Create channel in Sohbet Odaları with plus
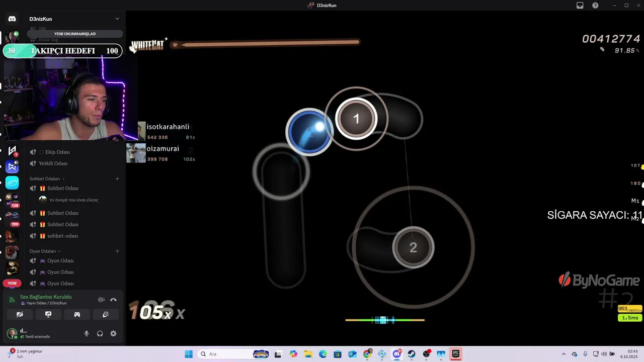 coord(117,178)
